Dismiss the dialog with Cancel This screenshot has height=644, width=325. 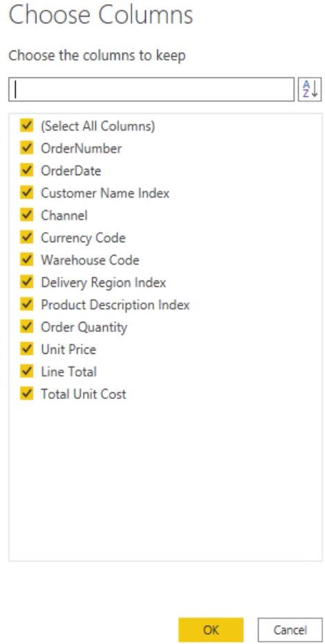[290, 629]
